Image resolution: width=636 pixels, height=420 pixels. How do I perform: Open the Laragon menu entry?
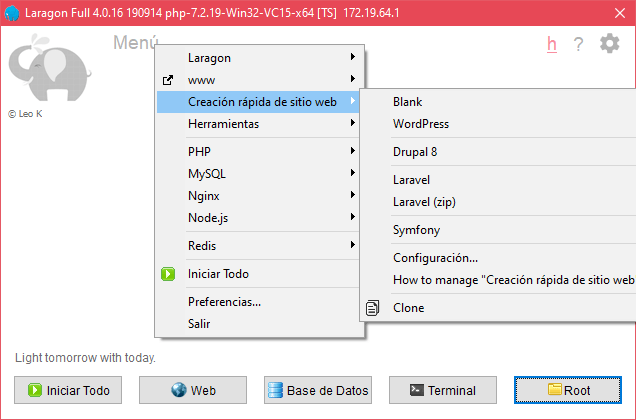258,58
